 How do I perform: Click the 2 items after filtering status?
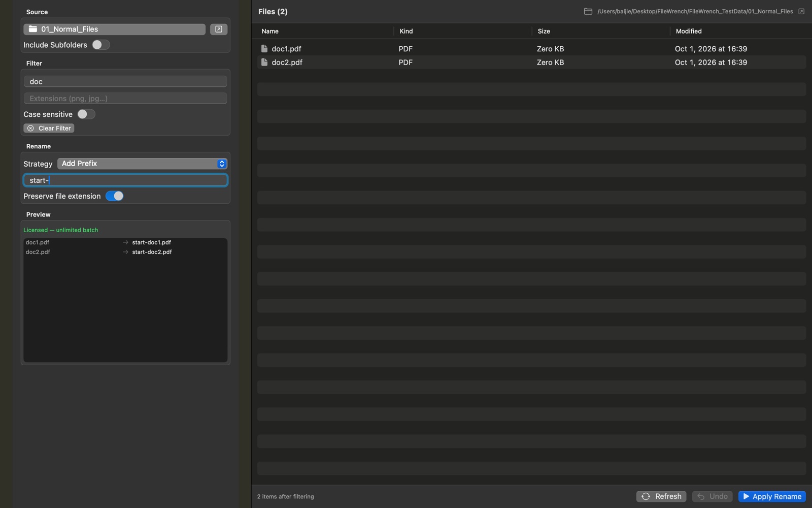pyautogui.click(x=286, y=496)
